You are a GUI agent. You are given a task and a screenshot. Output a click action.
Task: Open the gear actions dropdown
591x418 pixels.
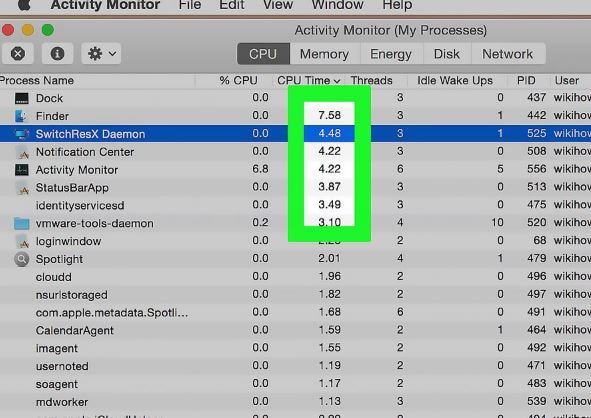(101, 54)
